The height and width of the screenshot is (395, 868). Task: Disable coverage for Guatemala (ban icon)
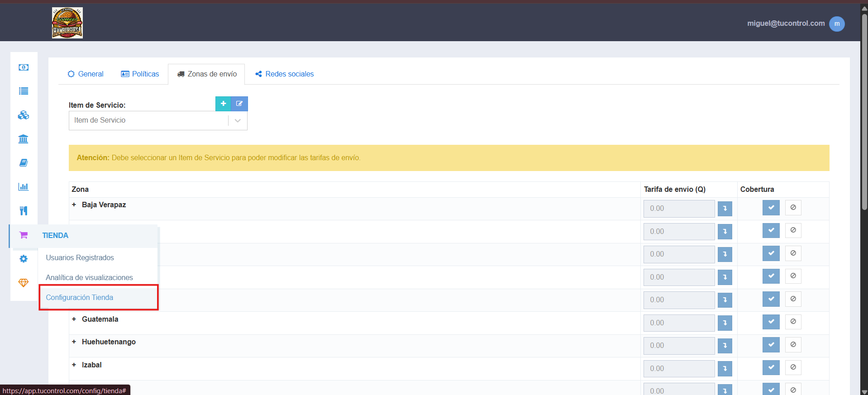[x=793, y=322]
